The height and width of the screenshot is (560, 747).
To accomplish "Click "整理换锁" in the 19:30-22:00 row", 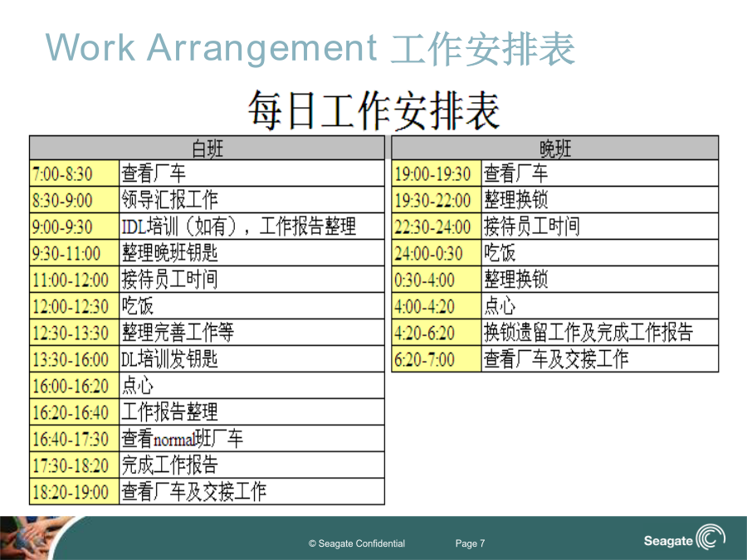I will (x=600, y=200).
